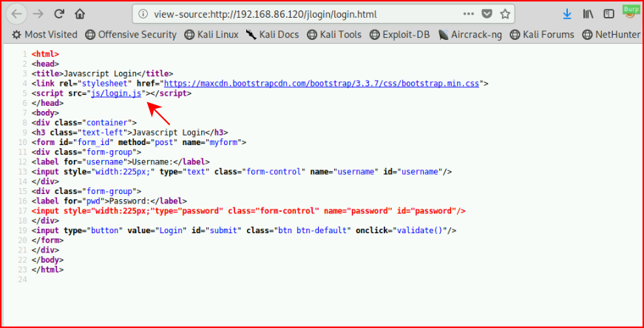
Task: Click the red password input line 17
Action: pos(248,211)
